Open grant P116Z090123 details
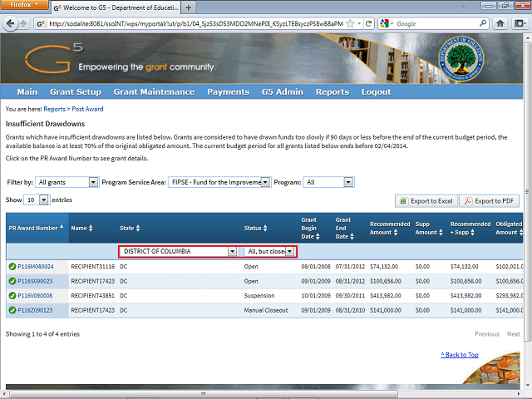Viewport: 532px width, 399px height. 35,310
